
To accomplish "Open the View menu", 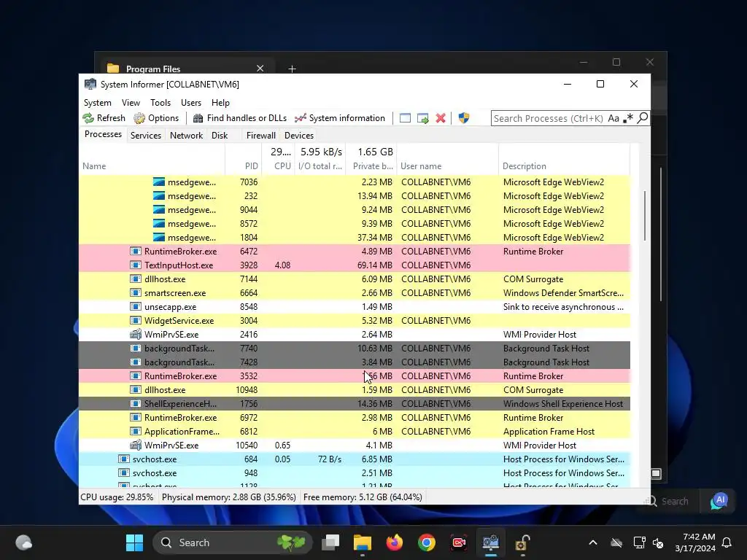I will point(131,103).
